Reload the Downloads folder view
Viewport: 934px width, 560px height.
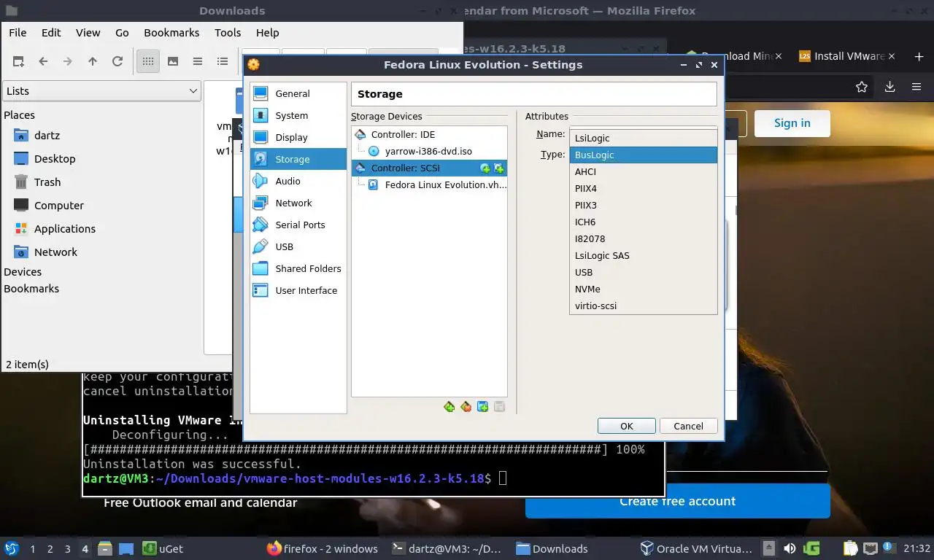(x=117, y=61)
